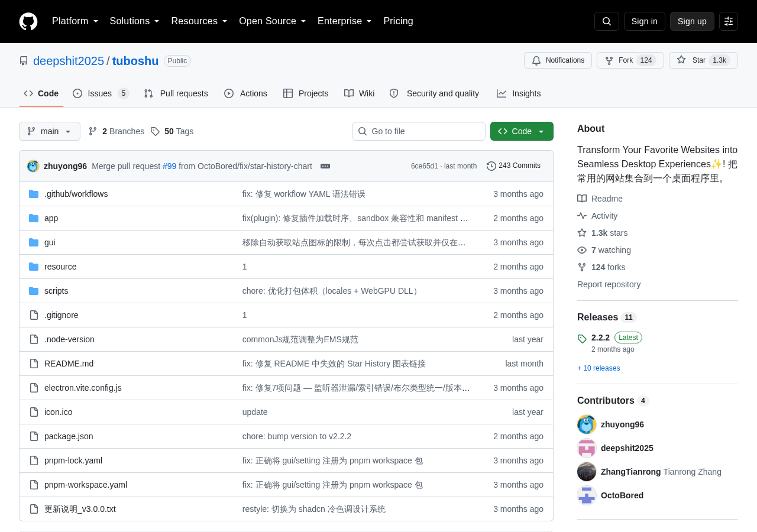Expand the Resources menu
The width and height of the screenshot is (757, 532).
coord(199,21)
